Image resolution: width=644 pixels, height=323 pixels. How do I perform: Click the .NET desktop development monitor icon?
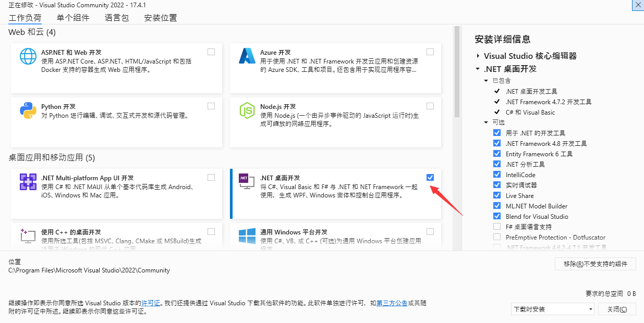247,181
